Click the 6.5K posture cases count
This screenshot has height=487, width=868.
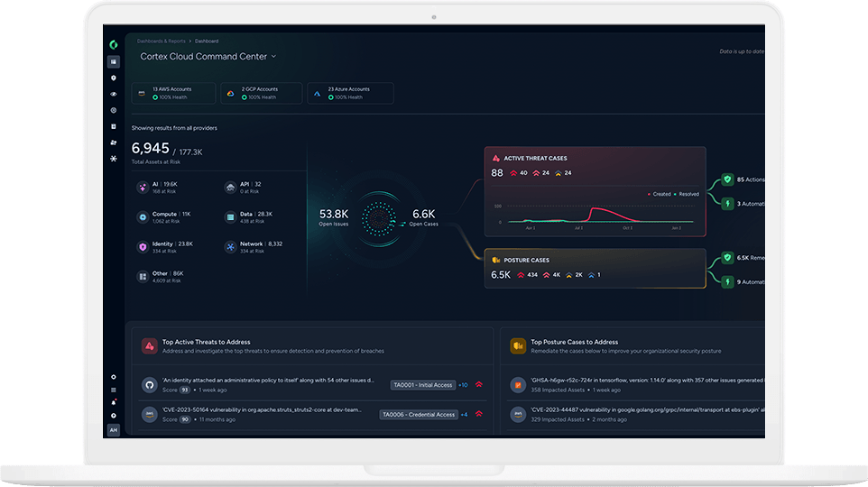tap(501, 275)
